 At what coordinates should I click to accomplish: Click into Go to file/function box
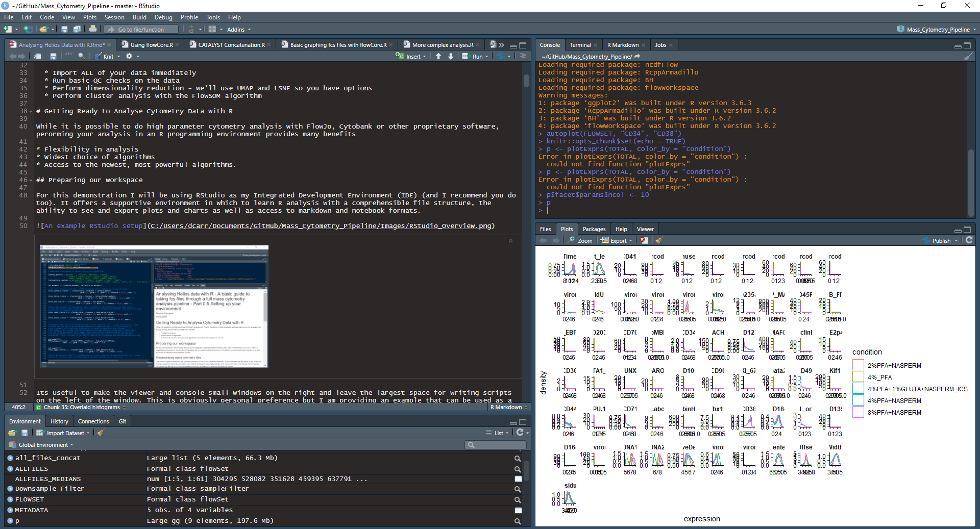[x=142, y=30]
